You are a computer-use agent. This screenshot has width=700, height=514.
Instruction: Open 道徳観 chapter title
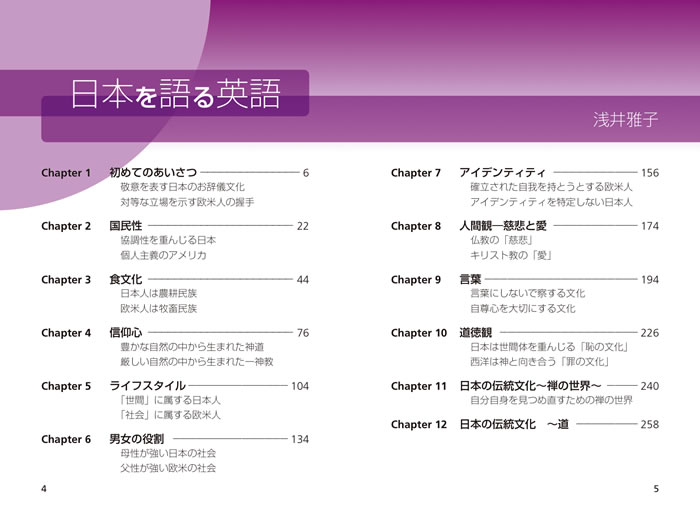coord(475,332)
